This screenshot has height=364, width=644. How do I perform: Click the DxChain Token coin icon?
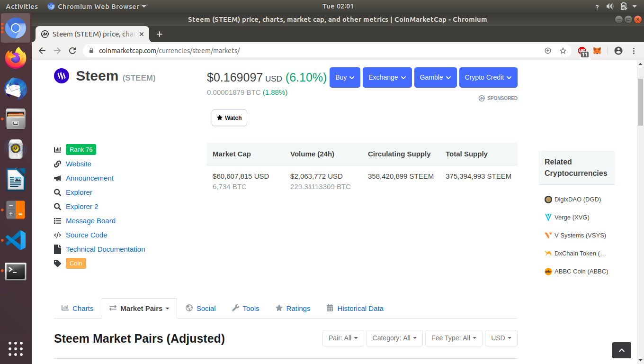pyautogui.click(x=548, y=254)
